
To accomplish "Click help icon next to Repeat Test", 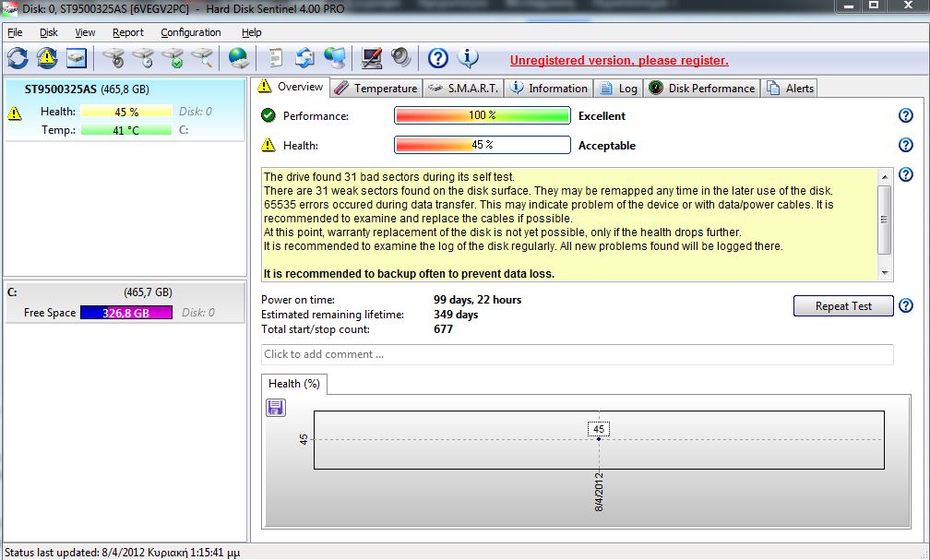I will click(x=906, y=305).
